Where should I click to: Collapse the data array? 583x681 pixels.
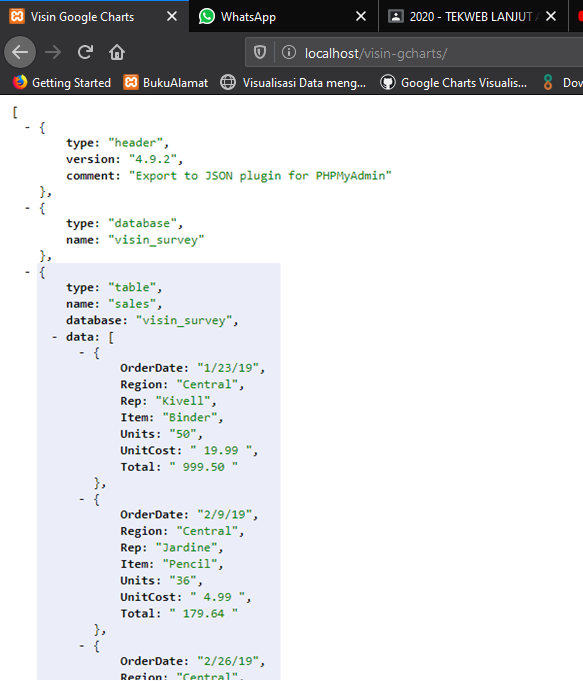pos(54,337)
